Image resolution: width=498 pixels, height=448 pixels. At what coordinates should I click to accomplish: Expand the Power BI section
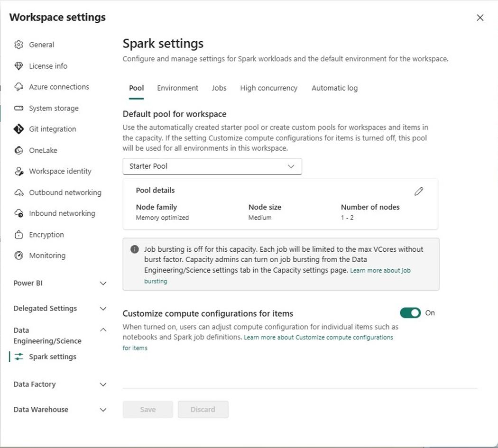coord(103,283)
